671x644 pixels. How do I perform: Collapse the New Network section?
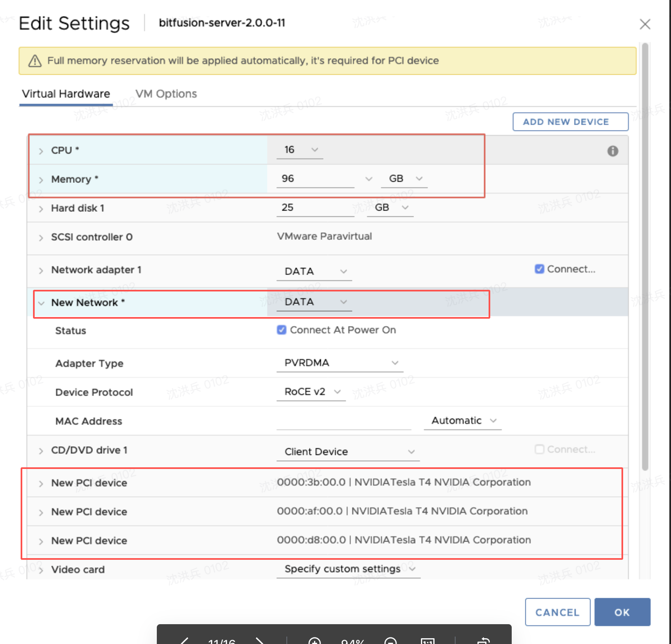tap(41, 303)
